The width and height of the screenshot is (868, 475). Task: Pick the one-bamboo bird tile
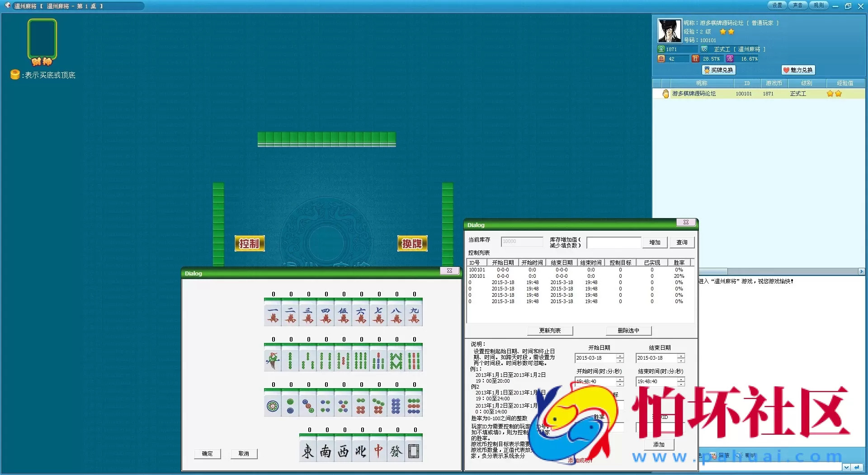273,360
